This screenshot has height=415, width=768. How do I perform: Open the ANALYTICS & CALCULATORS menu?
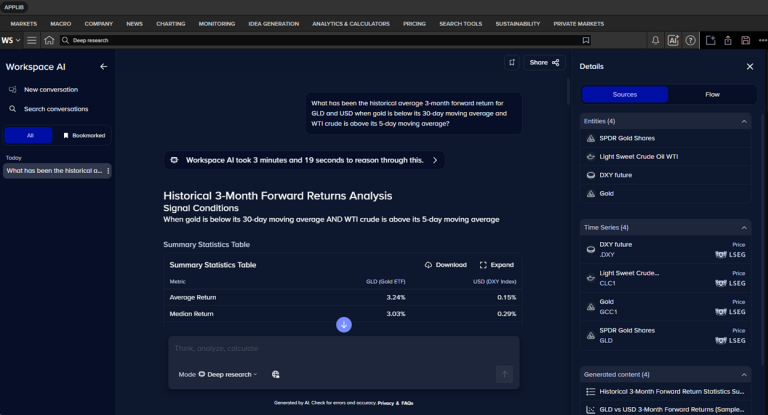pyautogui.click(x=351, y=24)
